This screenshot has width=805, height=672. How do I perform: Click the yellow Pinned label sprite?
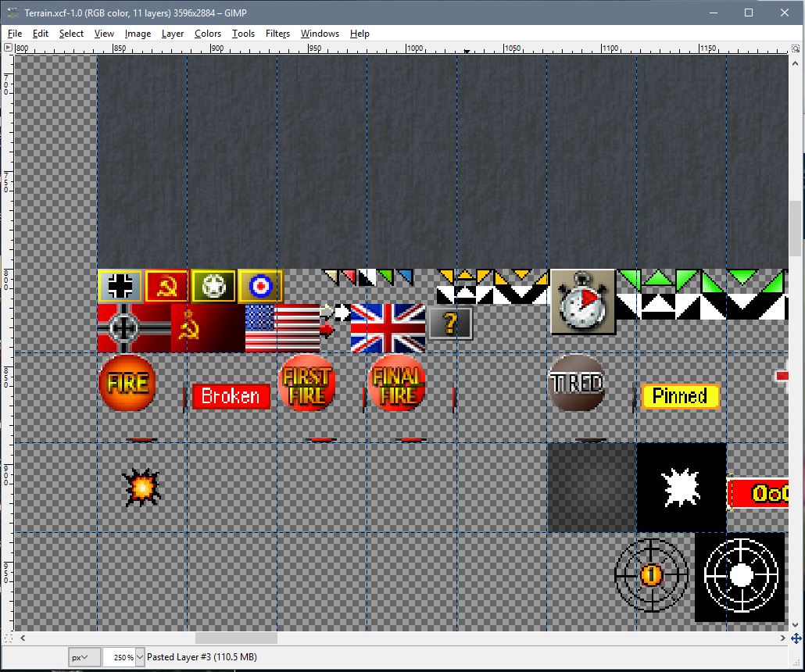680,396
